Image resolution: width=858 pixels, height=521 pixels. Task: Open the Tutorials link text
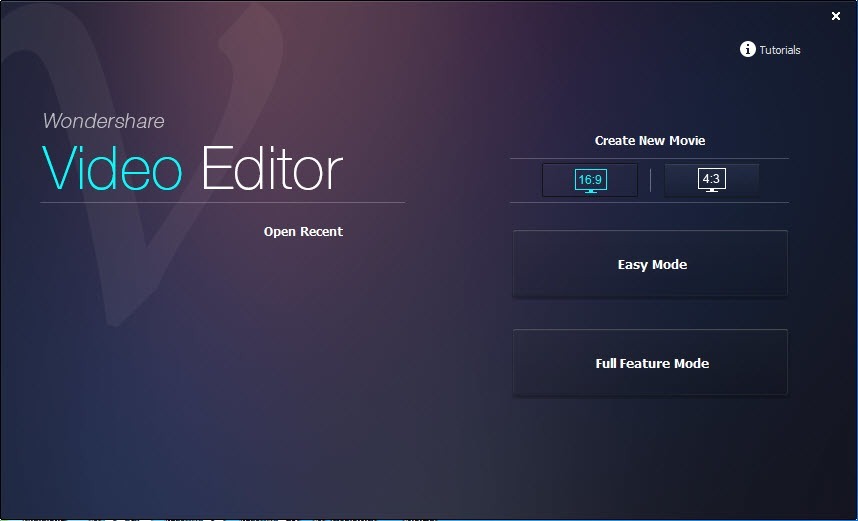click(x=780, y=50)
